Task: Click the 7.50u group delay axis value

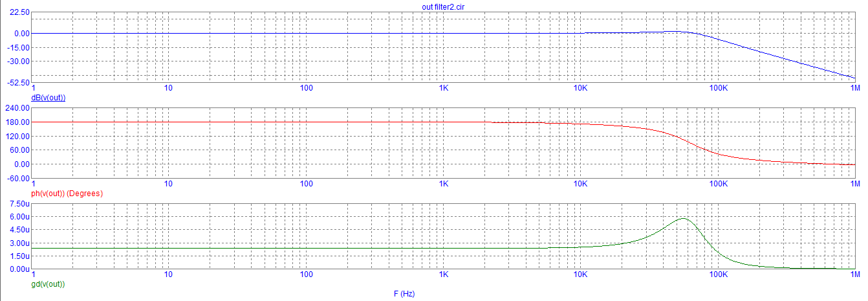Action: pyautogui.click(x=19, y=203)
